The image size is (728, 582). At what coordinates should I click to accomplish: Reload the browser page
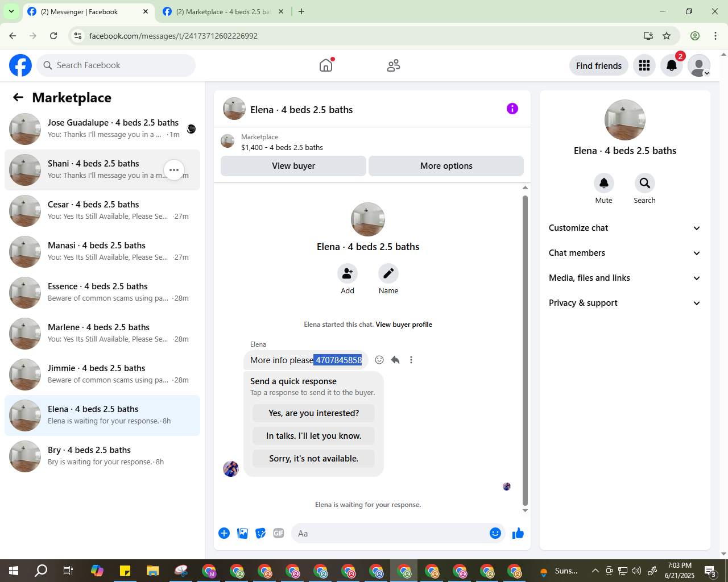(53, 36)
